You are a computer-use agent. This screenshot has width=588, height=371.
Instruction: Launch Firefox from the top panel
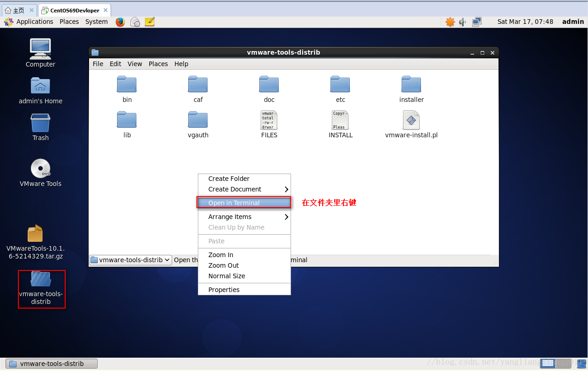[x=120, y=22]
